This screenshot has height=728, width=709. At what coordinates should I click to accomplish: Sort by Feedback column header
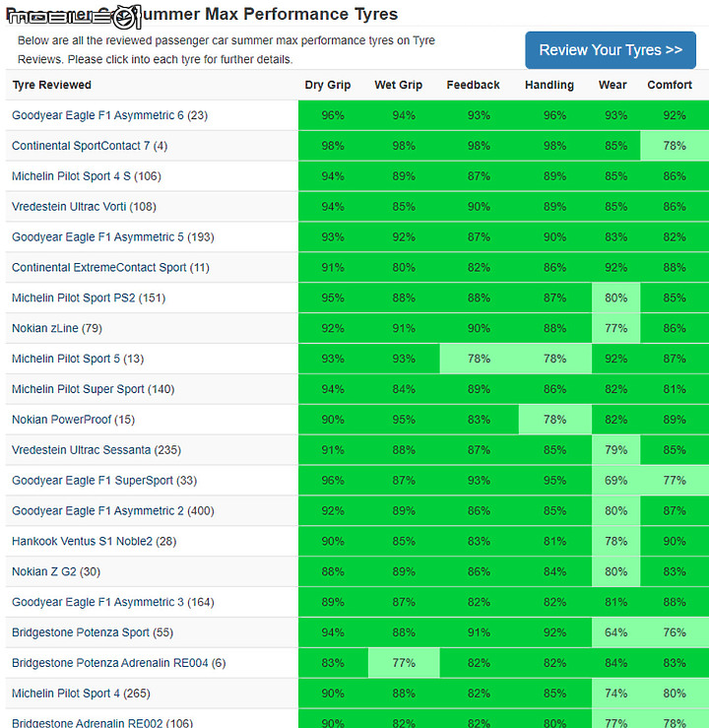[x=473, y=85]
